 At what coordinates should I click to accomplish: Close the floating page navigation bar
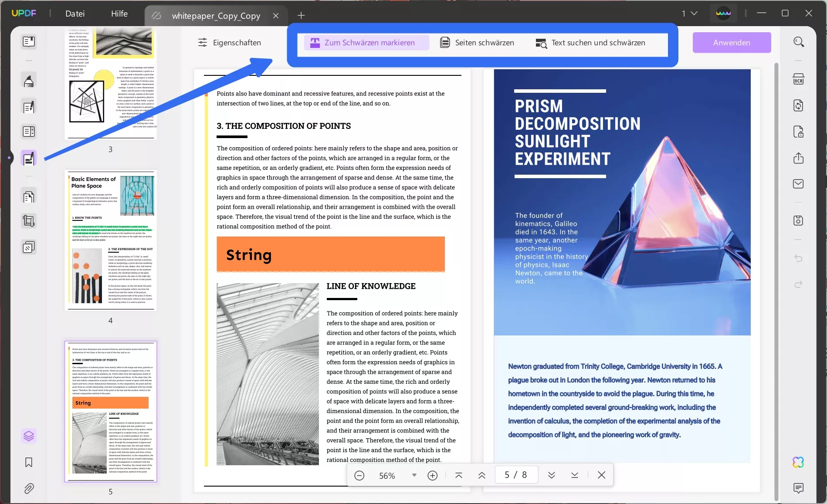(602, 475)
